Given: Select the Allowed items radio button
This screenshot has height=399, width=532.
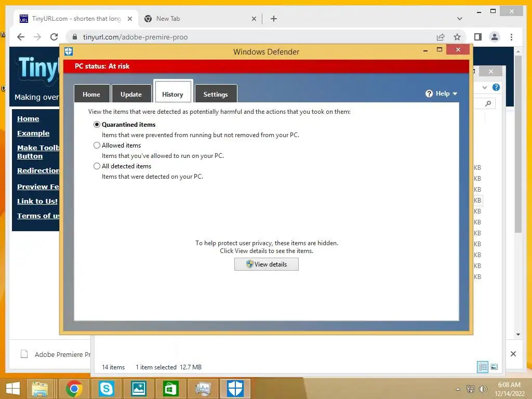Looking at the screenshot, I should tap(97, 145).
